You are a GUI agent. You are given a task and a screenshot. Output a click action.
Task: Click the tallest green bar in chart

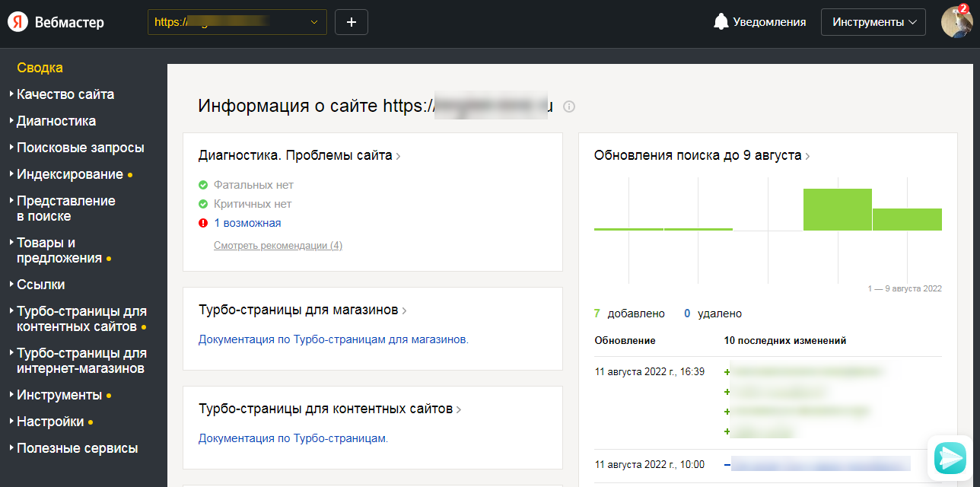(x=837, y=209)
